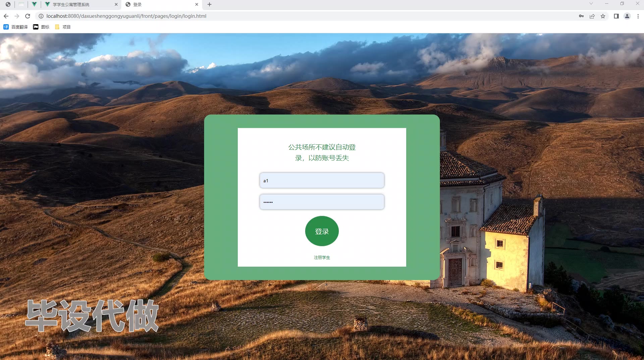This screenshot has width=644, height=360.
Task: View site information icon in address bar
Action: tap(41, 16)
